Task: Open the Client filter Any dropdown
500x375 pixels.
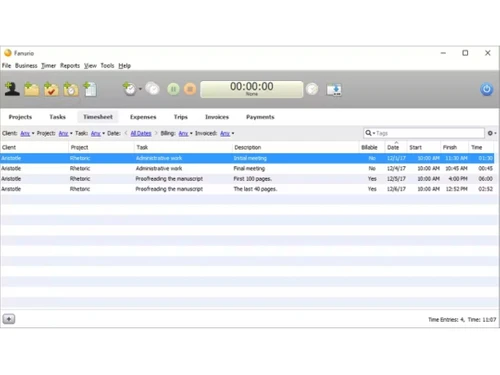Action: coord(27,133)
